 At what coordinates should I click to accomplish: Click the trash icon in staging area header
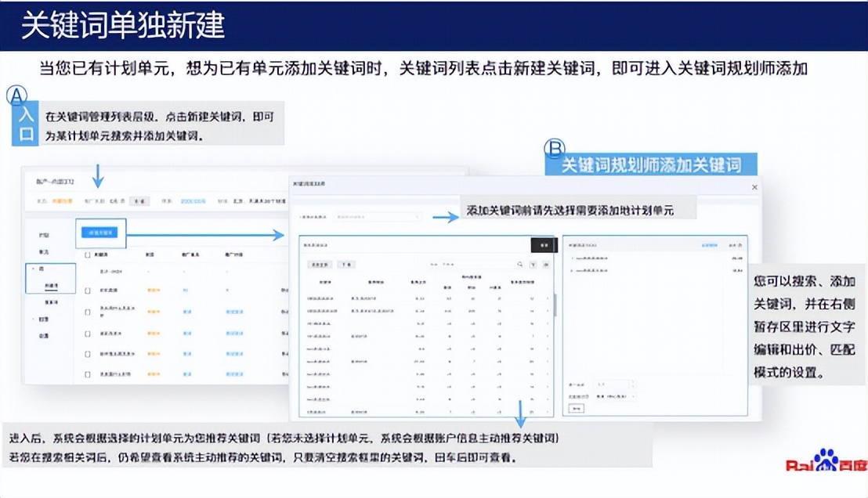point(740,244)
